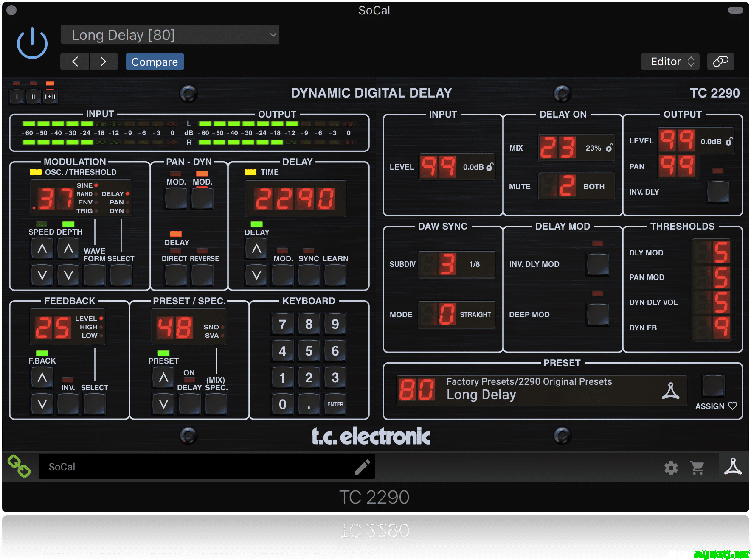
Task: Go to previous preset with left arrow
Action: 75,62
